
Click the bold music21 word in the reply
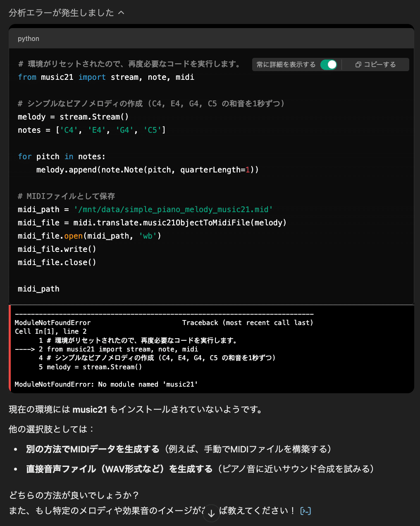[90, 410]
